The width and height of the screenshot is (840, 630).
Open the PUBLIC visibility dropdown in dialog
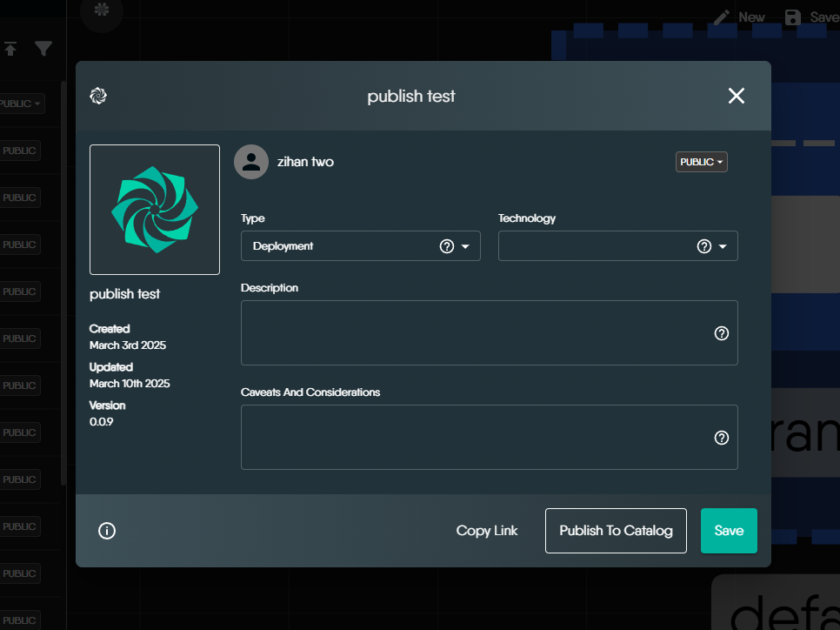click(x=701, y=162)
